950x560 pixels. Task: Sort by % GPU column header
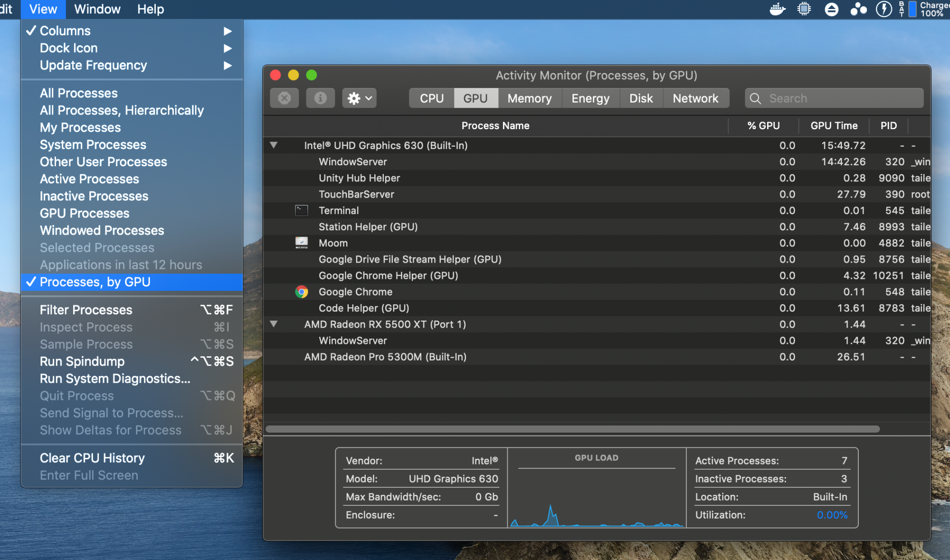(763, 125)
